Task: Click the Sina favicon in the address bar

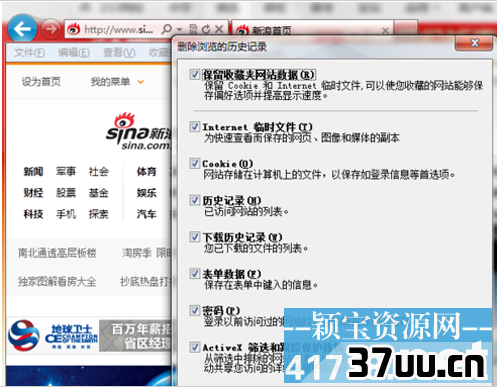Action: point(73,30)
